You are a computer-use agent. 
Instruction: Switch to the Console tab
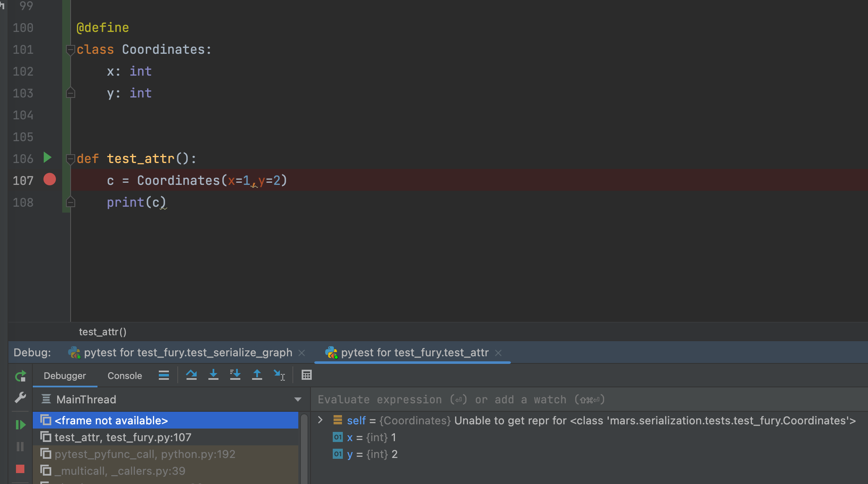click(125, 376)
